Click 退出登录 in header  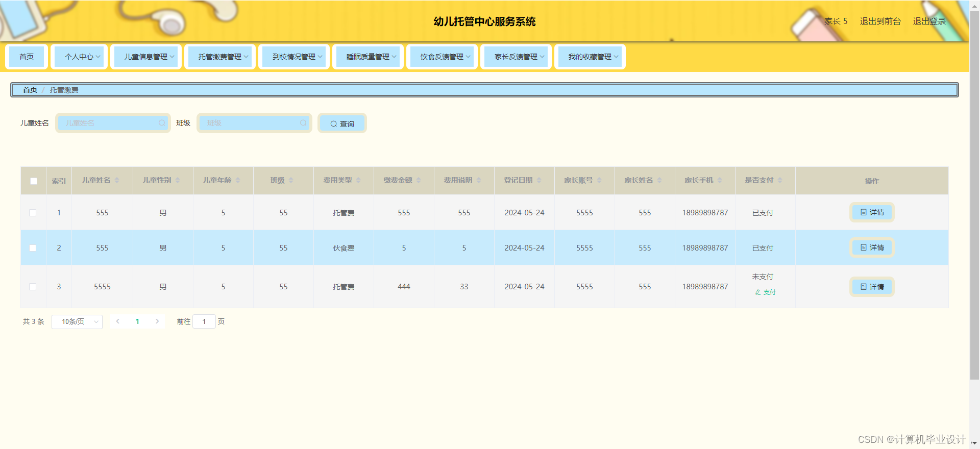(x=929, y=21)
